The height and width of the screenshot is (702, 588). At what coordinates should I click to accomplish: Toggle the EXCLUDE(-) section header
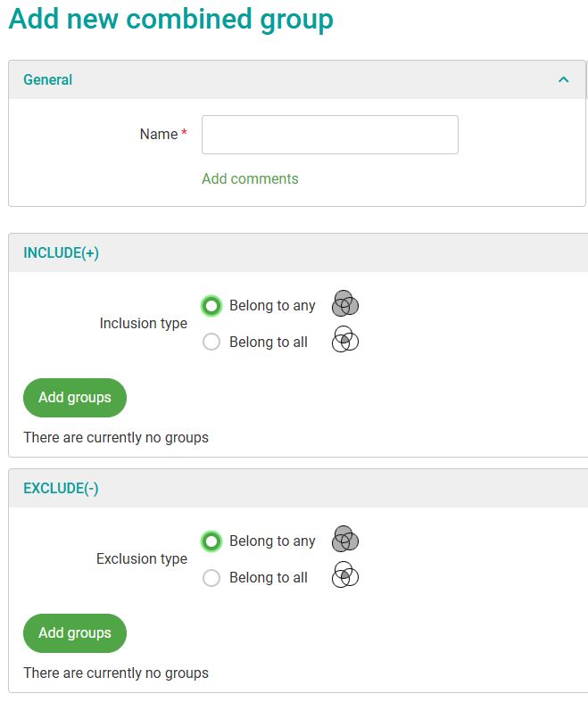(x=61, y=489)
